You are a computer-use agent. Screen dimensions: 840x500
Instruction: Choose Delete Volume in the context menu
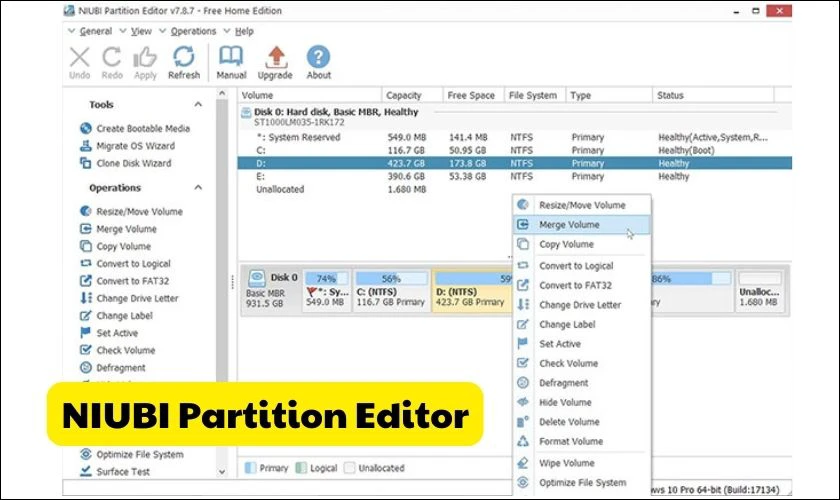pyautogui.click(x=582, y=422)
